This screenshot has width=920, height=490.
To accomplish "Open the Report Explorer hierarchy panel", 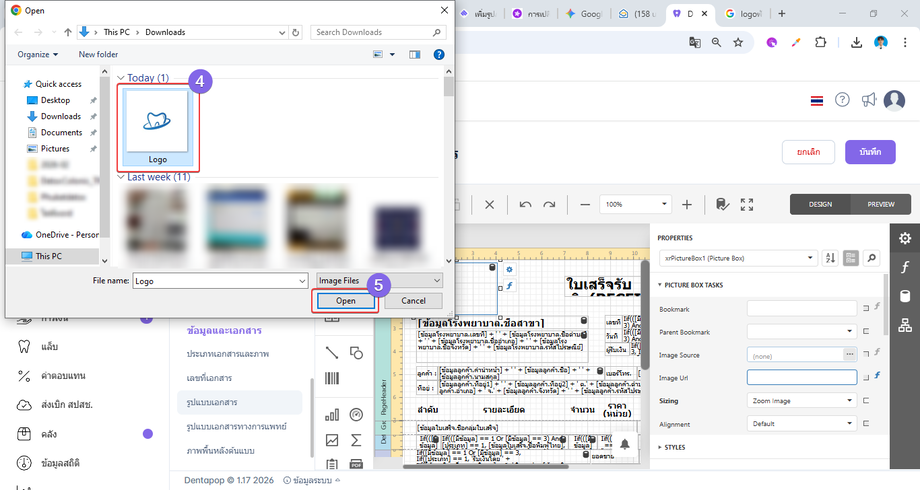I will pos(905,325).
